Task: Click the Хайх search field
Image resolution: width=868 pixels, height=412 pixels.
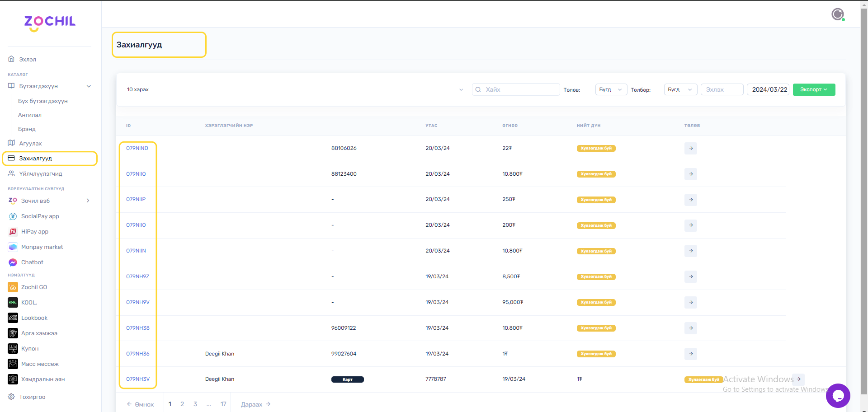Action: pos(520,90)
